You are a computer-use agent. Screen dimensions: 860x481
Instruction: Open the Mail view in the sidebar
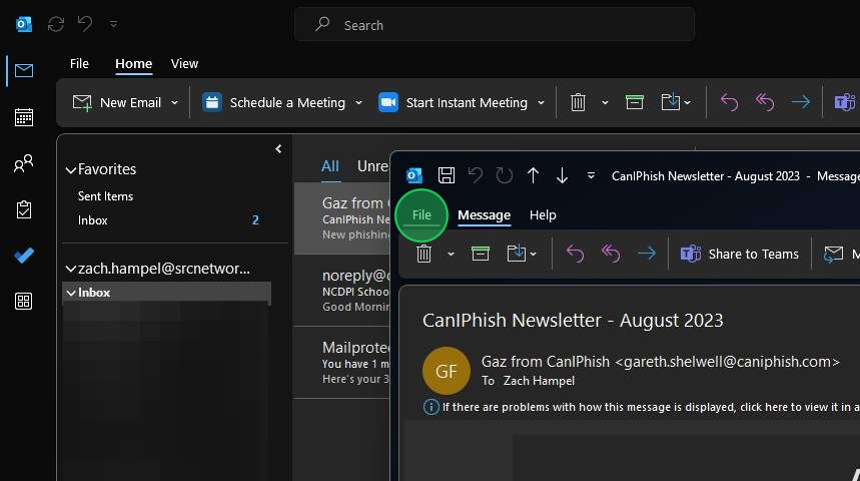coord(24,71)
